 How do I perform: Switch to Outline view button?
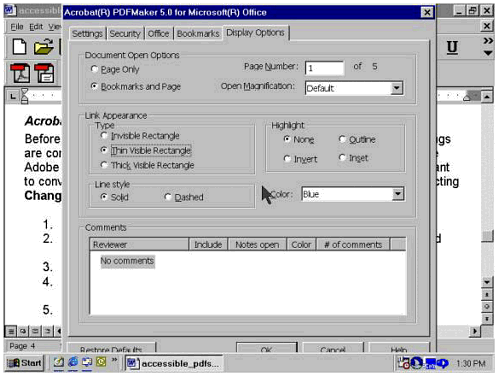[48, 331]
